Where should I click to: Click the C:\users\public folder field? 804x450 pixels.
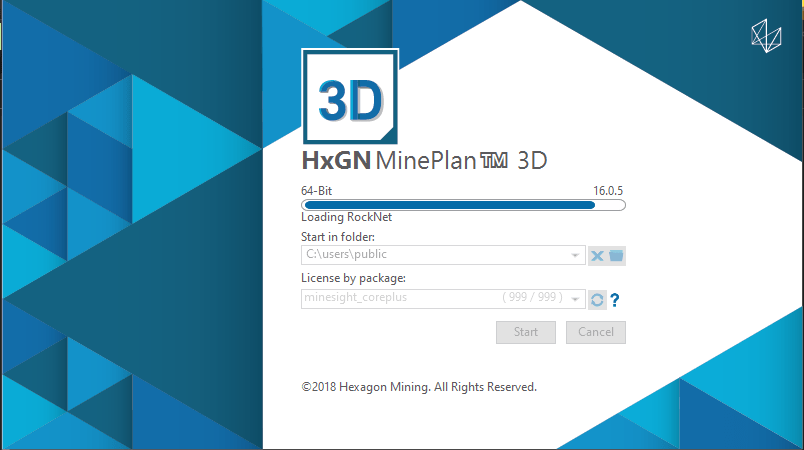point(443,255)
